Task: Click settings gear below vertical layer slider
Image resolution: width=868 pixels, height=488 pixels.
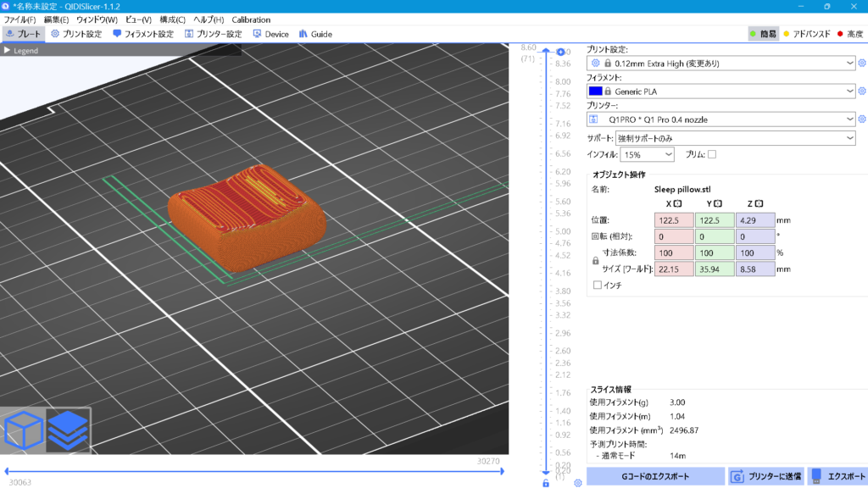Action: [x=577, y=483]
